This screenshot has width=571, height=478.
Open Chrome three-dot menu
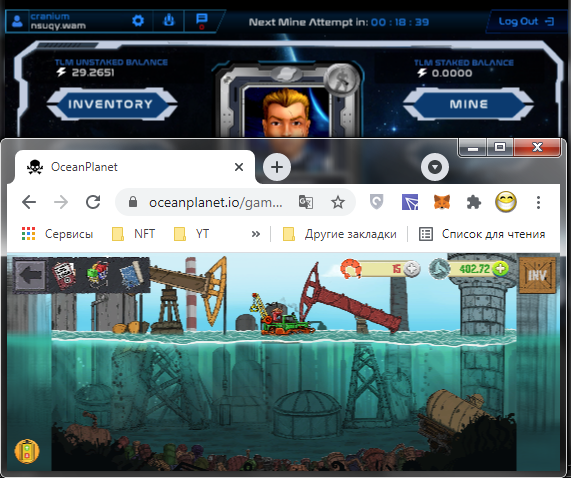click(538, 202)
